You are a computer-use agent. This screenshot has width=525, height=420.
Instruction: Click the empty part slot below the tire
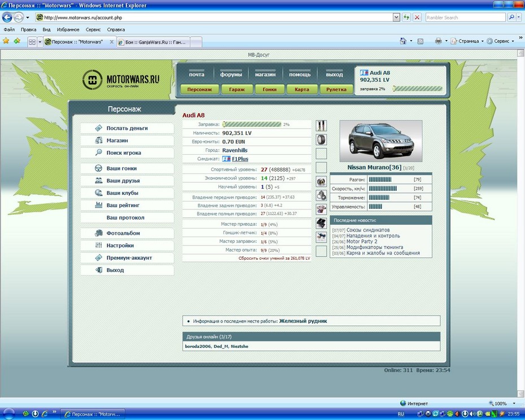point(321,154)
